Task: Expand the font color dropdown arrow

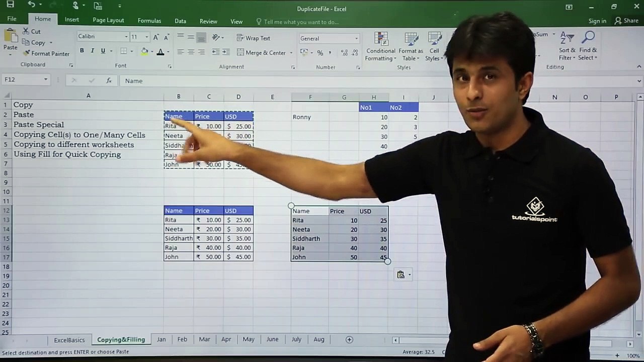Action: (x=168, y=51)
